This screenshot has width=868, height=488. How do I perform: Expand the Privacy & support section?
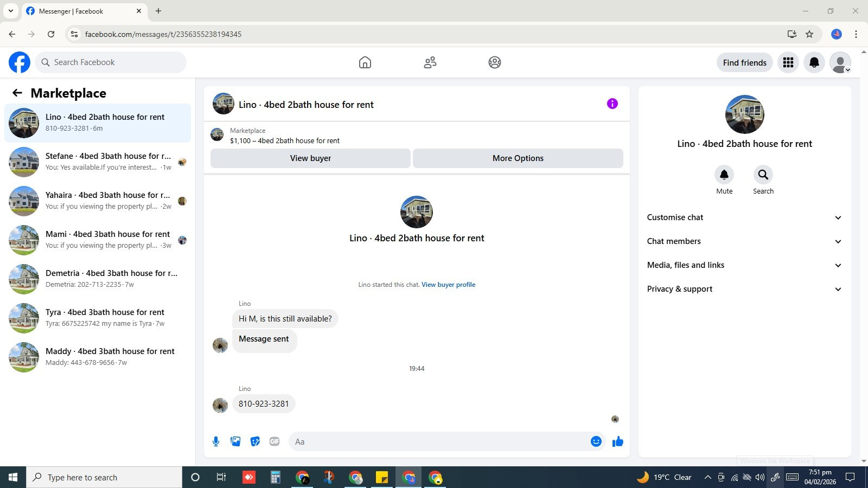tap(744, 289)
